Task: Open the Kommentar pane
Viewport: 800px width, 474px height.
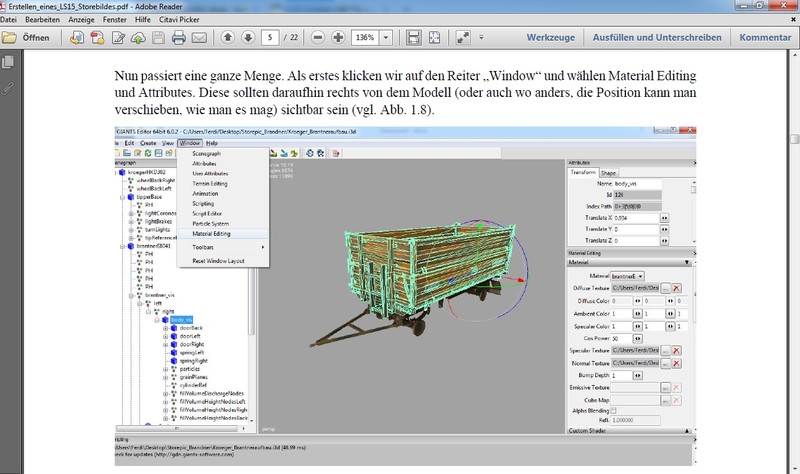Action: coord(765,38)
